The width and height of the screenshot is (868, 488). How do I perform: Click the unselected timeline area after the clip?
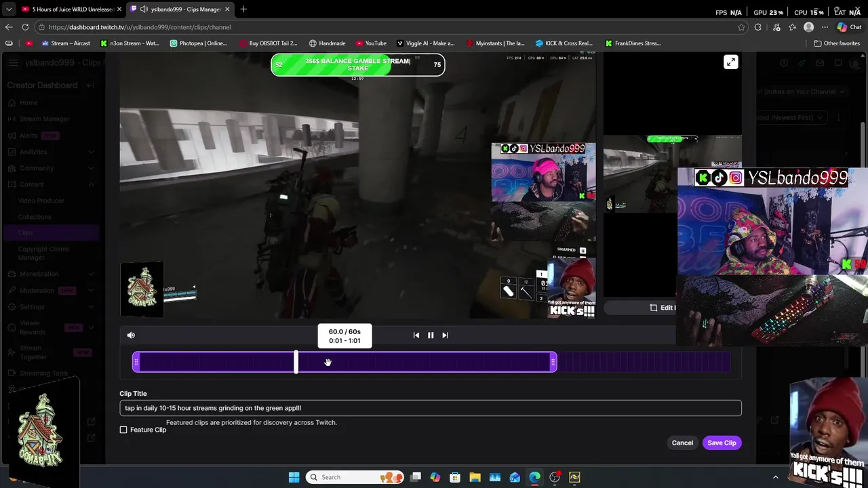644,363
